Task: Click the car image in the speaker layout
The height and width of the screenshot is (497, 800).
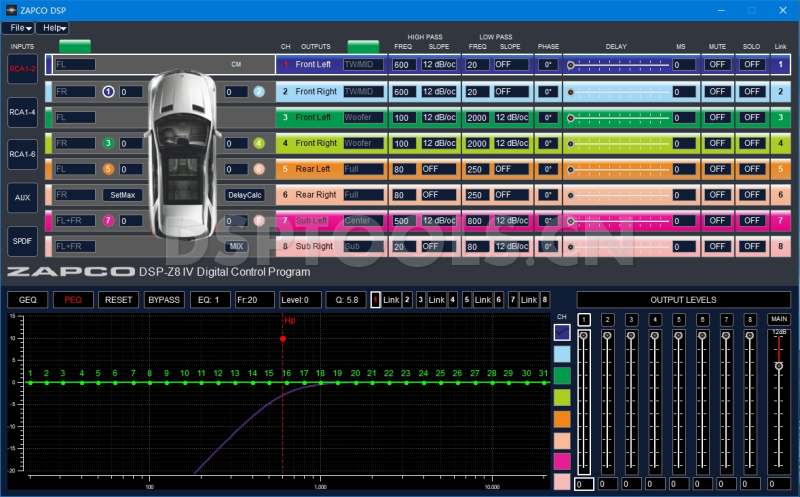Action: [183, 155]
